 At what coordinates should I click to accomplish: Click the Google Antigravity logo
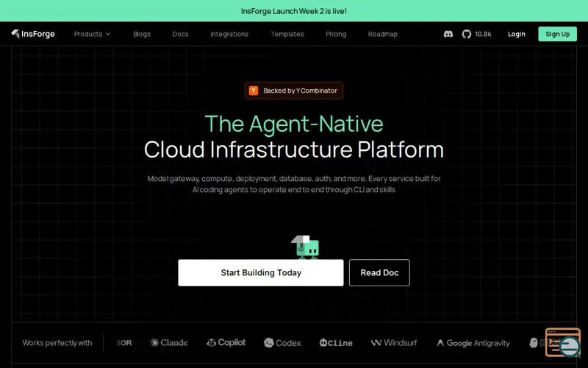(x=473, y=343)
